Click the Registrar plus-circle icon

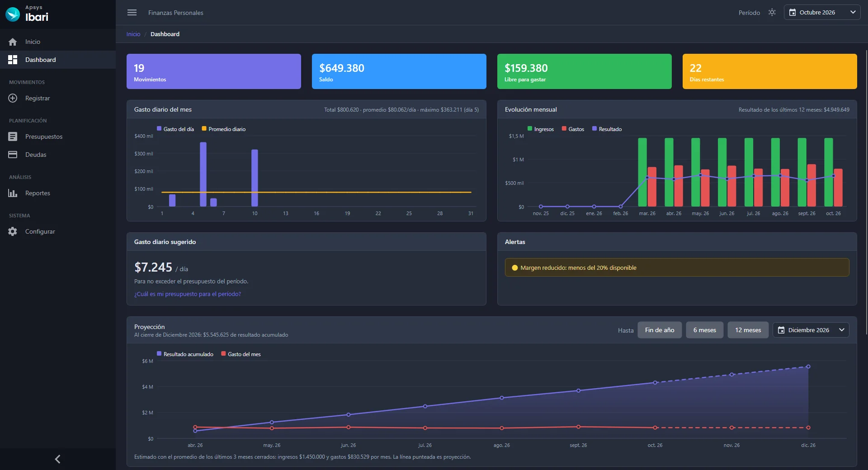click(x=13, y=98)
